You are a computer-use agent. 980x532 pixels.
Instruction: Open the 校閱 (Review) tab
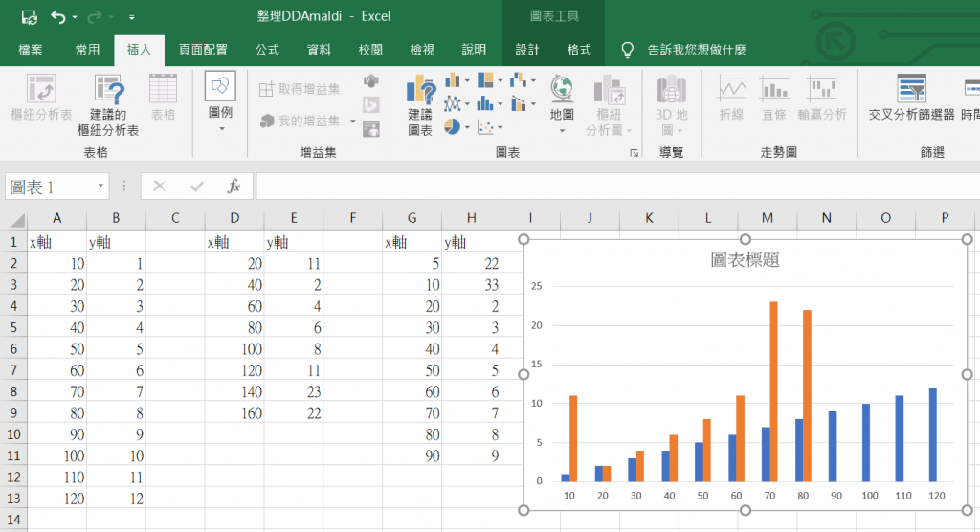370,50
